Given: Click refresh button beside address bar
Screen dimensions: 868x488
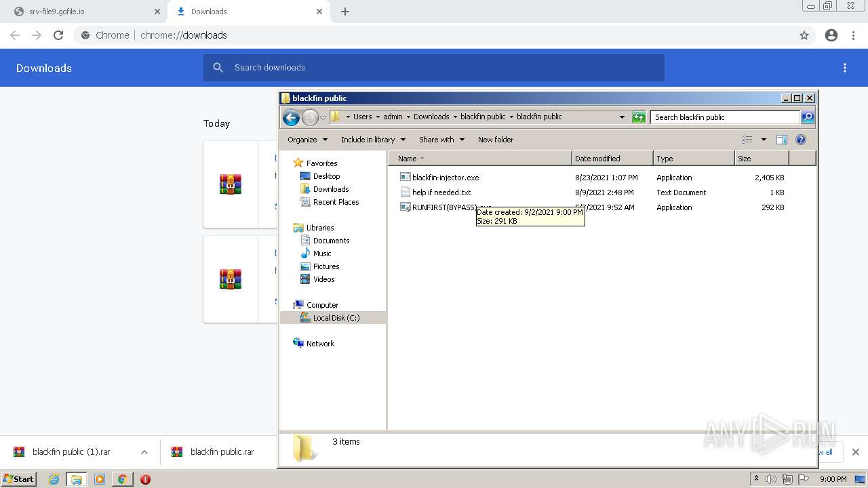Looking at the screenshot, I should pyautogui.click(x=639, y=117).
